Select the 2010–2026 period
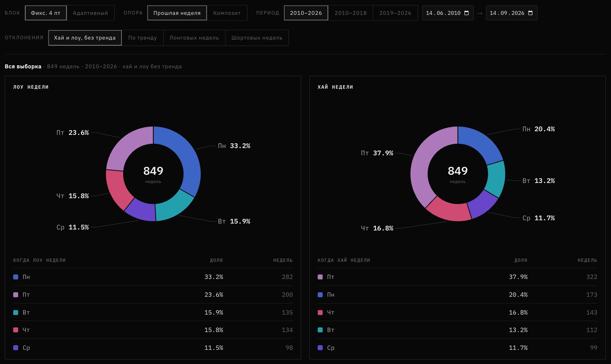This screenshot has height=364, width=611. point(306,13)
